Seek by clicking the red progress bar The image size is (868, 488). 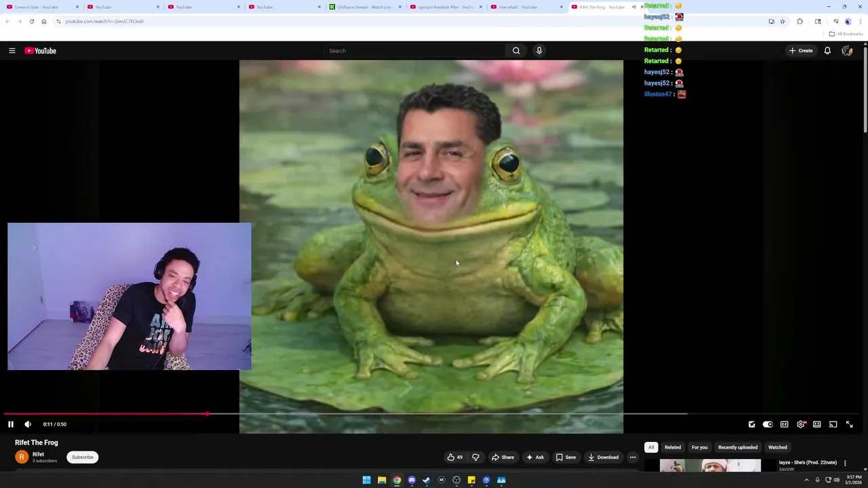tap(105, 413)
